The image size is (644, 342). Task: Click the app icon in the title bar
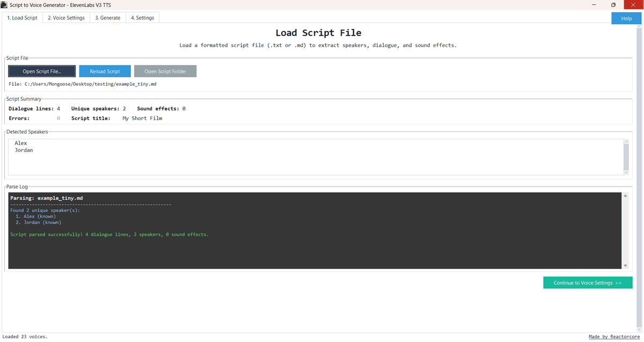(x=4, y=4)
